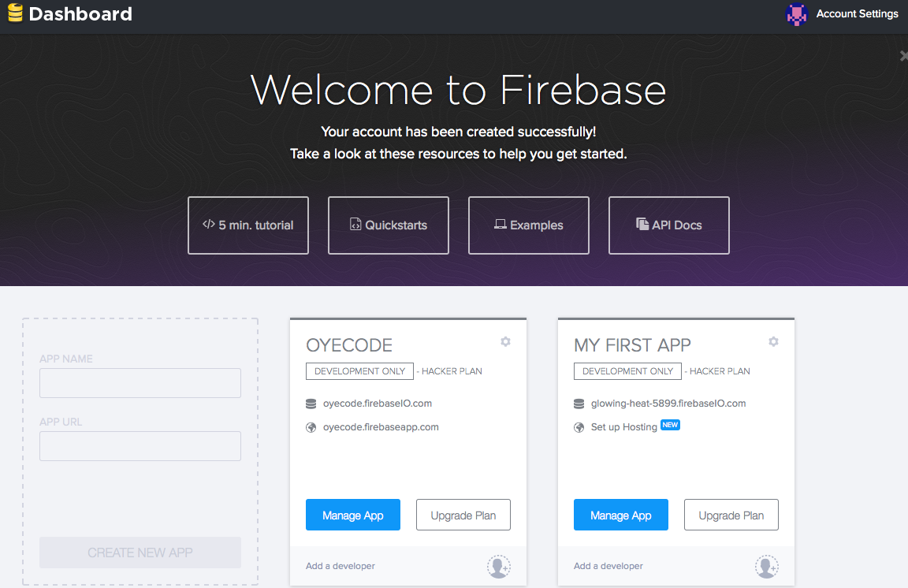Upgrade Plan for OYECODE
This screenshot has height=588, width=908.
click(463, 515)
